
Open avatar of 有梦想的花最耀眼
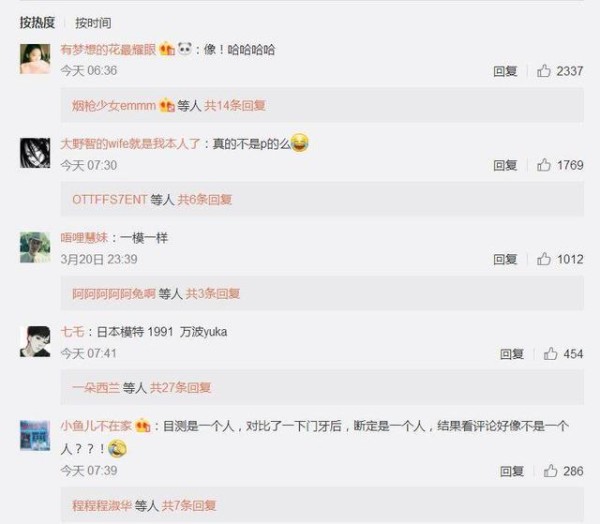tap(35, 59)
